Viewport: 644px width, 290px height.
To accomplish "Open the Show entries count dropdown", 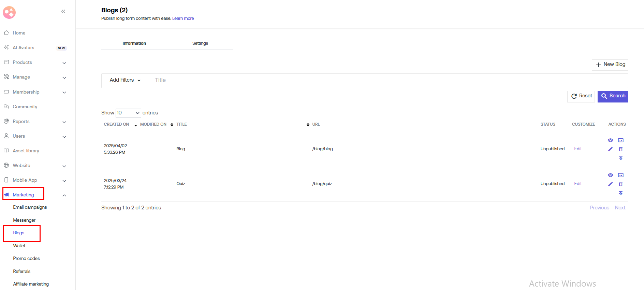I will click(x=128, y=113).
